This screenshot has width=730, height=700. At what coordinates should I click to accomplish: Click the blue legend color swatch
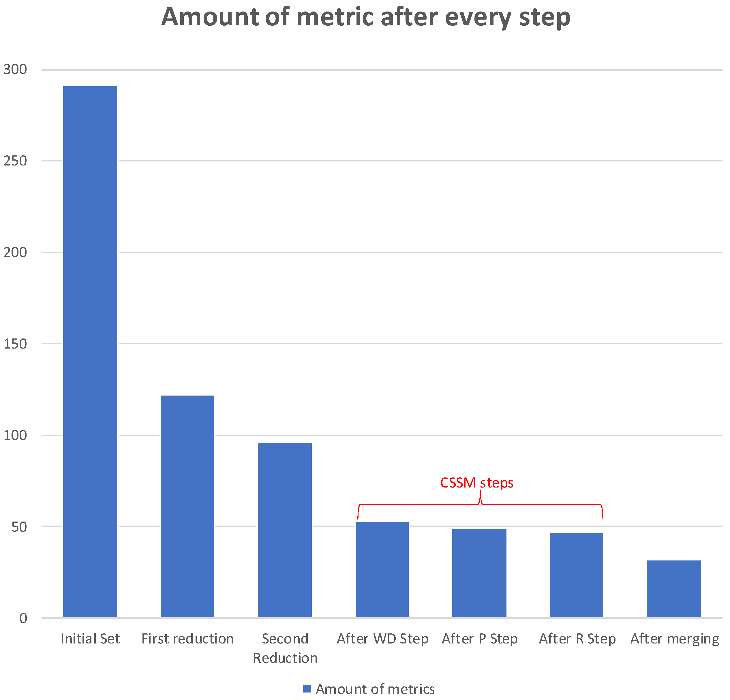point(307,689)
